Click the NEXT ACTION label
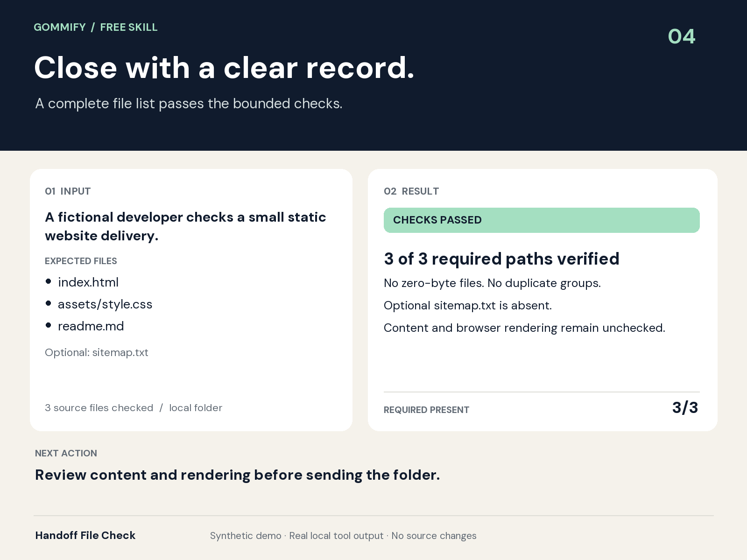 [66, 453]
